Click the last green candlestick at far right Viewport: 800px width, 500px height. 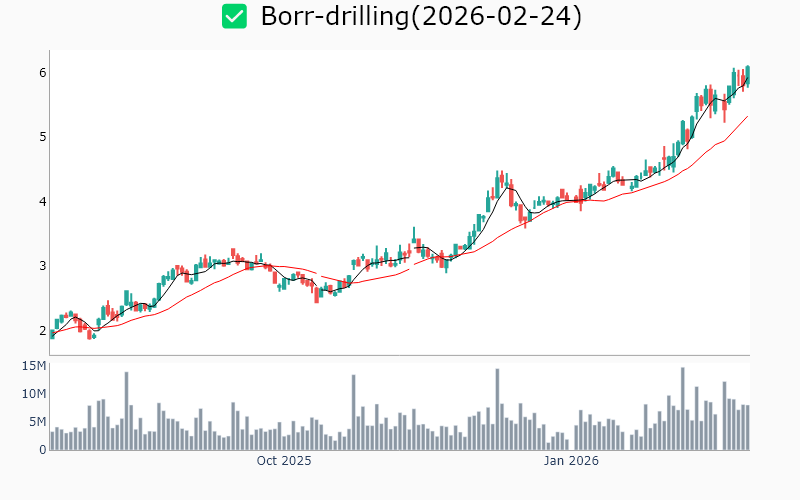pos(747,76)
